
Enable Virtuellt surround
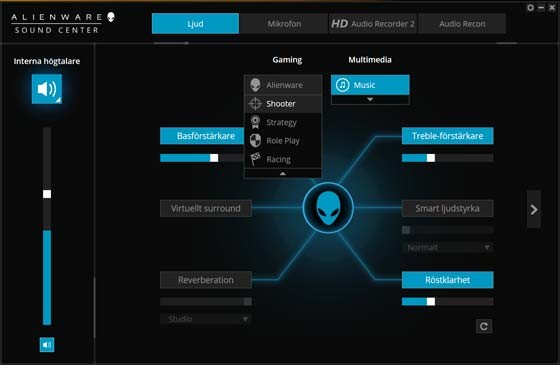coord(206,208)
